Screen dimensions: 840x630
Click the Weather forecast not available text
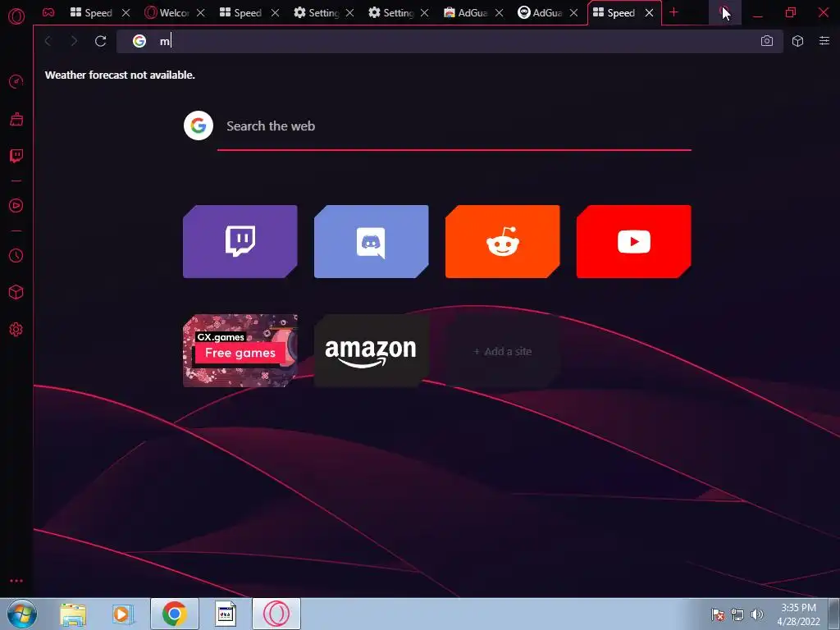pyautogui.click(x=120, y=75)
